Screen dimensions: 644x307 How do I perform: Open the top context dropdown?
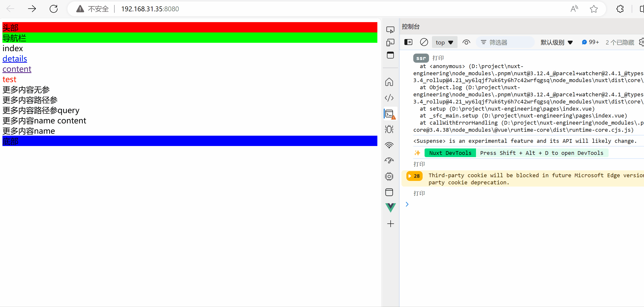pyautogui.click(x=444, y=43)
